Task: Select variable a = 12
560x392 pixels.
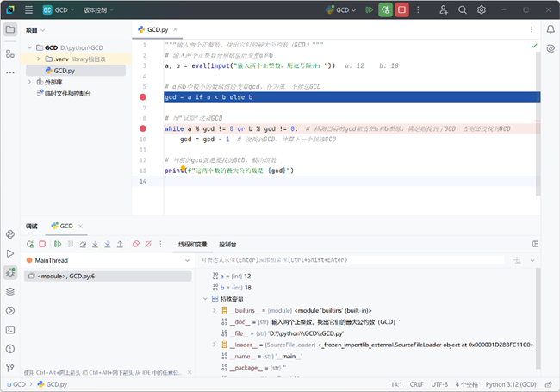Action: (232, 276)
